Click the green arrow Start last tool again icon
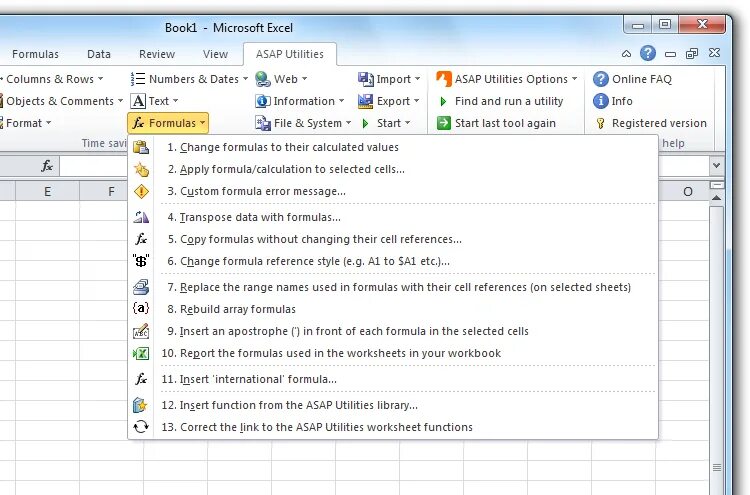Viewport: 750px width, 495px height. 443,123
